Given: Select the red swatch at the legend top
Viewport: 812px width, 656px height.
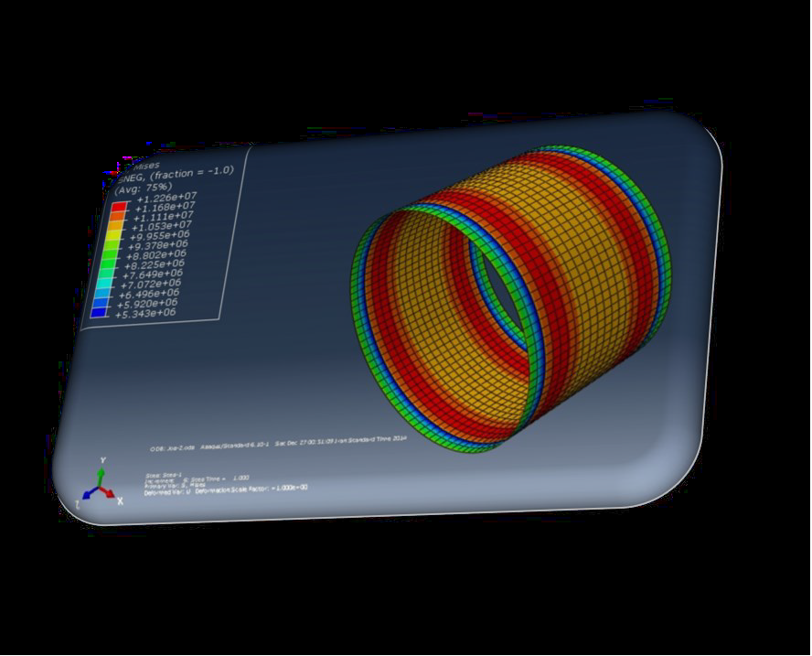Looking at the screenshot, I should point(119,208).
